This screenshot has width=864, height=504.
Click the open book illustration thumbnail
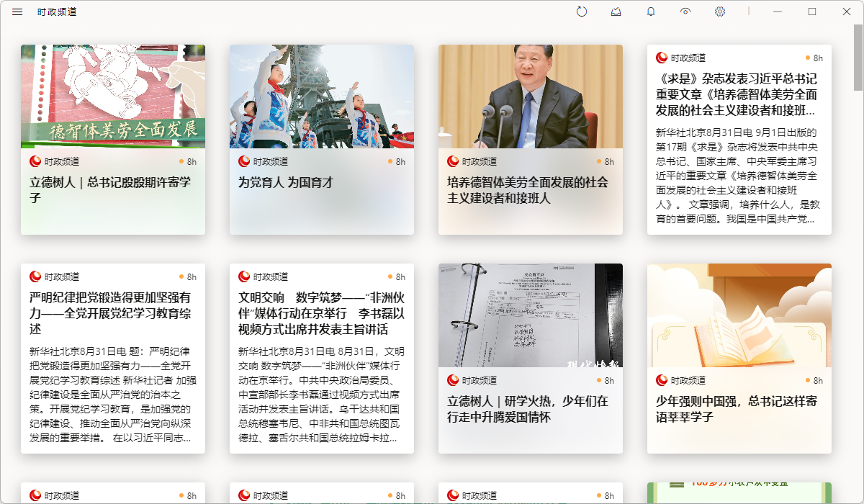click(739, 315)
